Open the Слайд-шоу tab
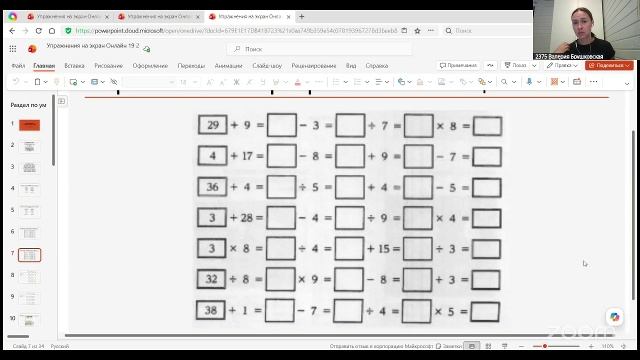Screen dimensions: 640x360 point(267,66)
